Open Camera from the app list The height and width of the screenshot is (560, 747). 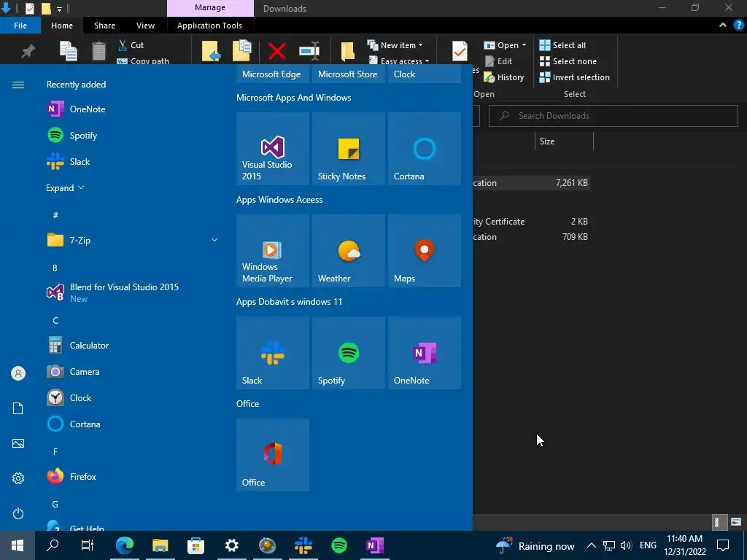coord(133,371)
